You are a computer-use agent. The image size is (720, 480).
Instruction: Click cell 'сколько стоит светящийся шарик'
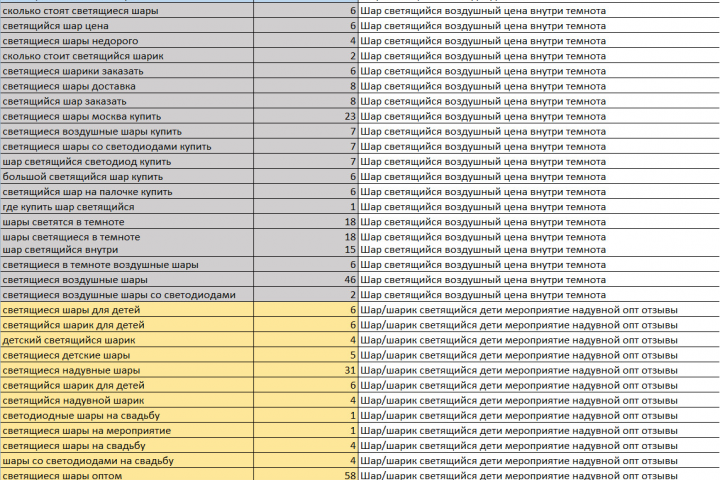coord(127,56)
